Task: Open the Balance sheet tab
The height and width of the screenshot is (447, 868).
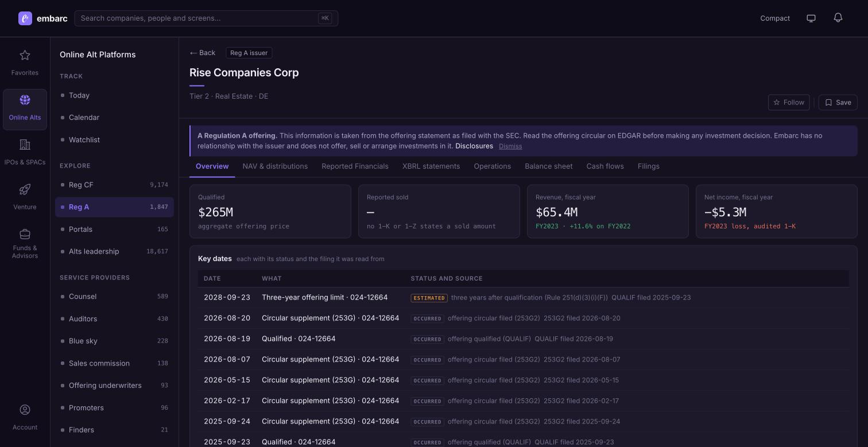Action: 548,166
